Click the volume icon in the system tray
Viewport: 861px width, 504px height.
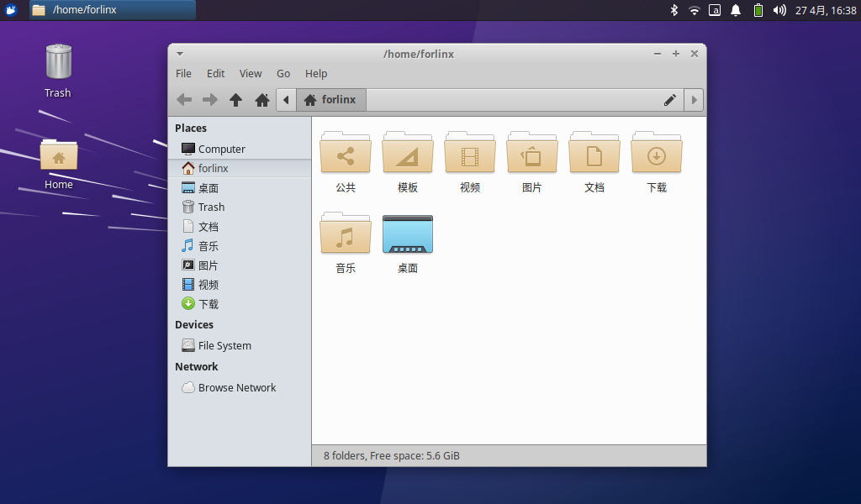coord(779,10)
